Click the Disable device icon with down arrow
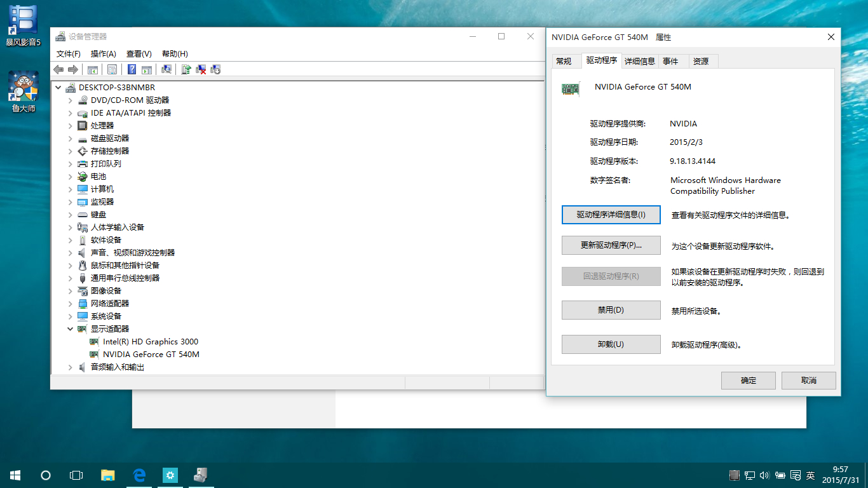The width and height of the screenshot is (868, 488). (x=215, y=69)
